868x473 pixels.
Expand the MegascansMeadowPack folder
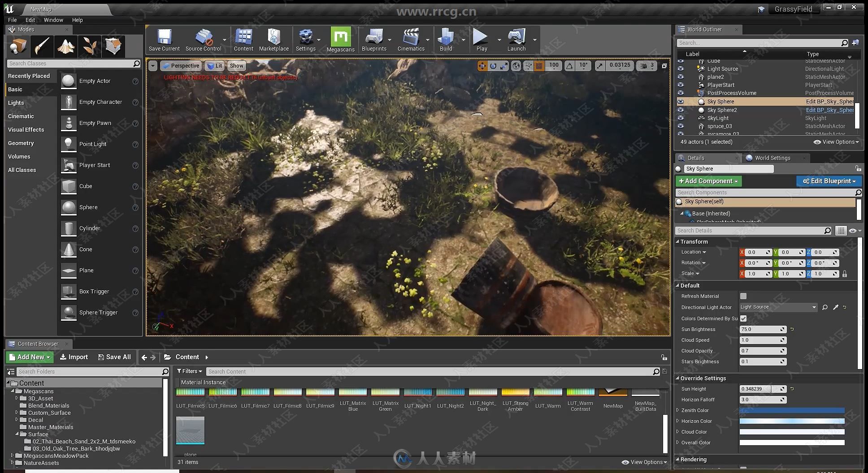[x=13, y=456]
